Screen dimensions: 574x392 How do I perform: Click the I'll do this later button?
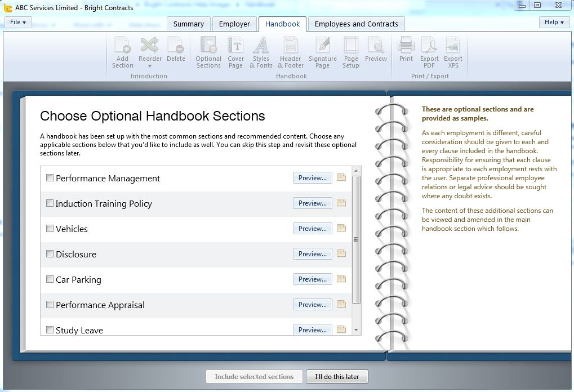click(x=337, y=377)
